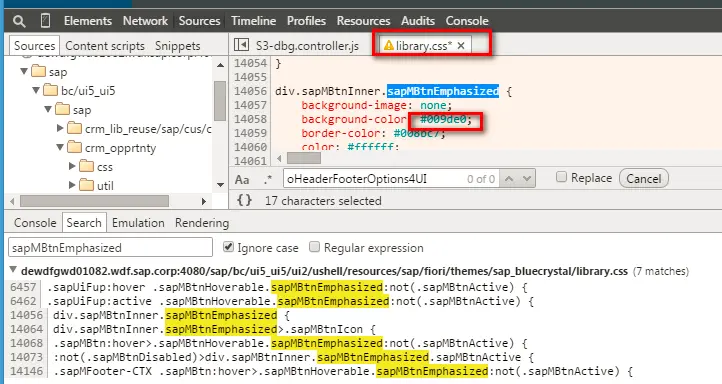Click the #009de0 background-color value

click(443, 119)
